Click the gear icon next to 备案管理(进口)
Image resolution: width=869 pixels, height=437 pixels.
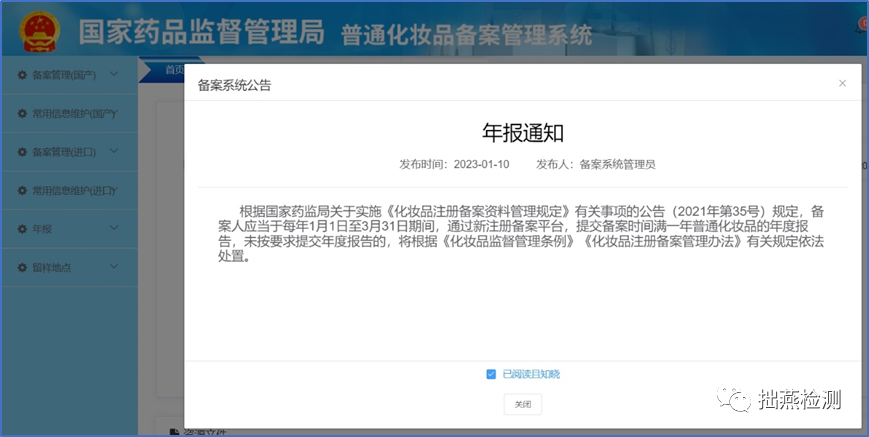(22, 152)
